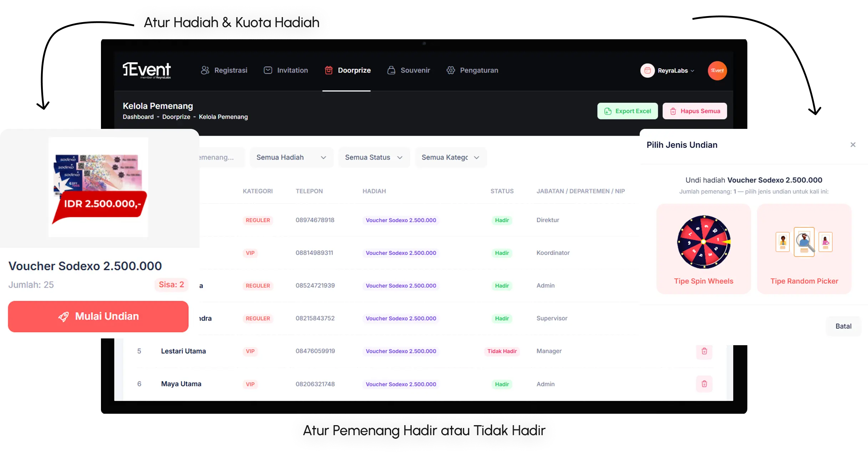Click the TELEPON column header
Image resolution: width=868 pixels, height=458 pixels.
click(x=309, y=191)
